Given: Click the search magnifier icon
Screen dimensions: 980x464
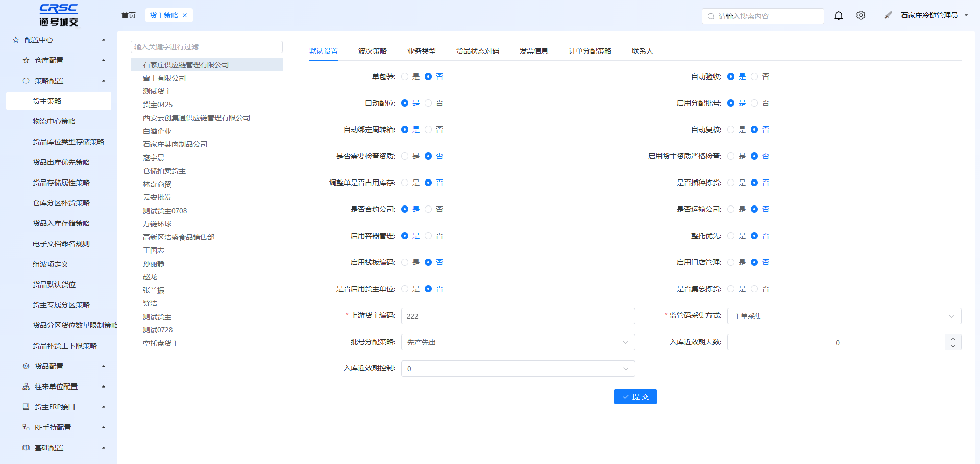Looking at the screenshot, I should click(711, 16).
